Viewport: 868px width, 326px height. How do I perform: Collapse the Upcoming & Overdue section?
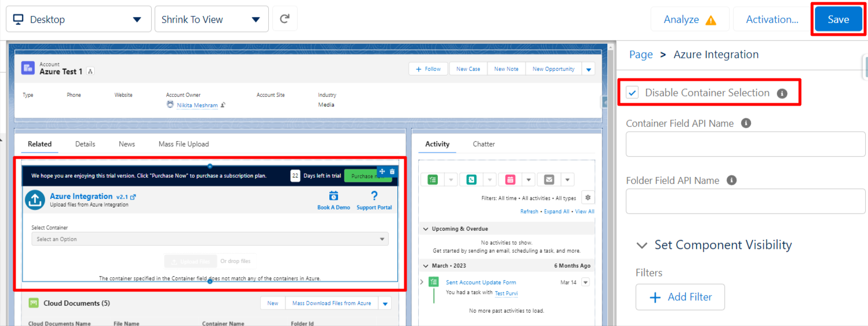coord(426,229)
